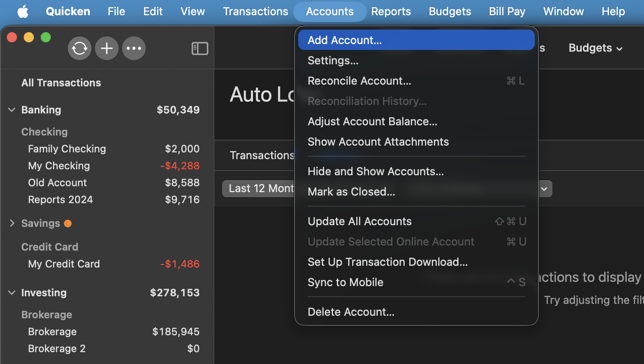Open the ellipsis more-actions icon

[x=134, y=48]
